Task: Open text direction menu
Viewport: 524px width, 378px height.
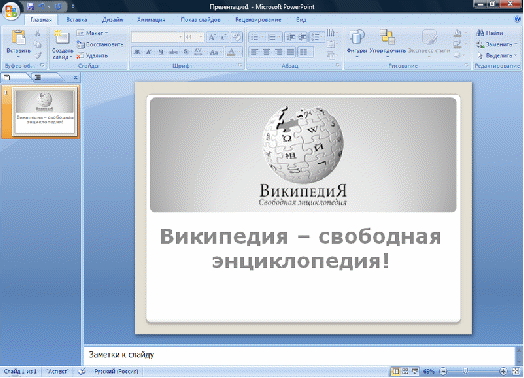Action: 331,33
